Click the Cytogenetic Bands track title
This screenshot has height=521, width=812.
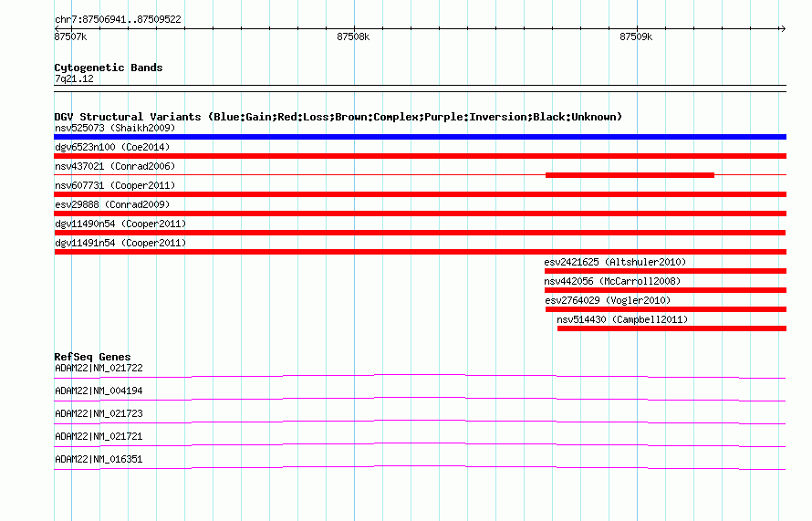pos(109,68)
